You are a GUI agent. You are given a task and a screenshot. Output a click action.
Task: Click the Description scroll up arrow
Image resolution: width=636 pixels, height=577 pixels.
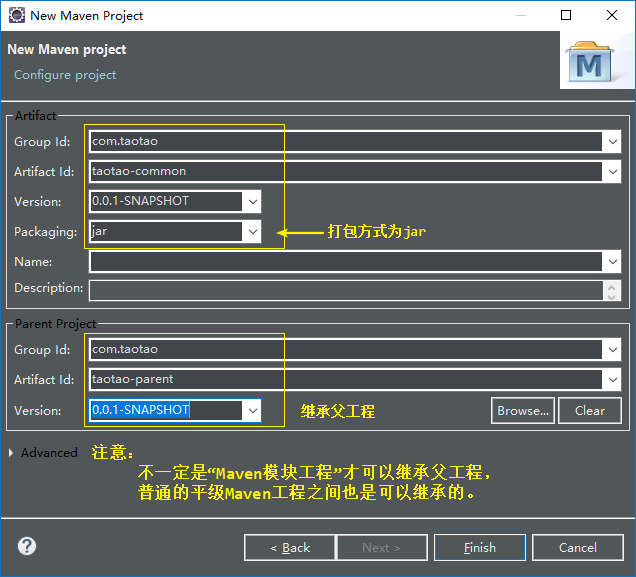coord(612,286)
